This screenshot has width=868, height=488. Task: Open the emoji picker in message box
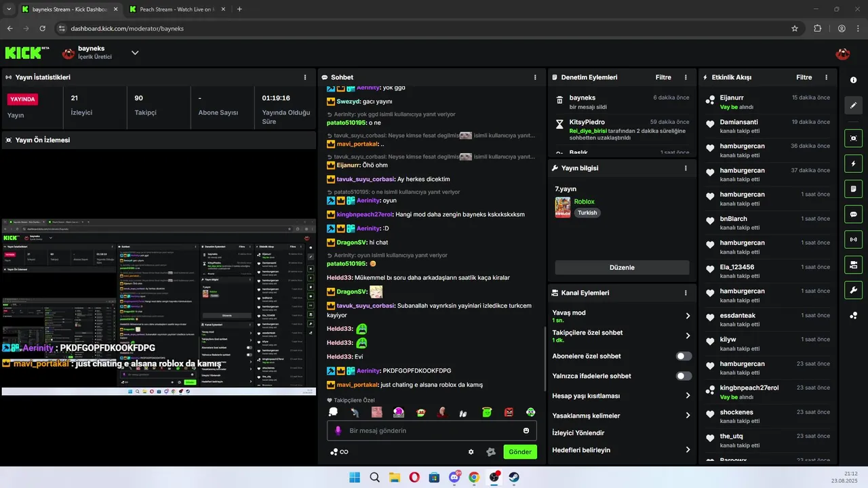pos(526,430)
